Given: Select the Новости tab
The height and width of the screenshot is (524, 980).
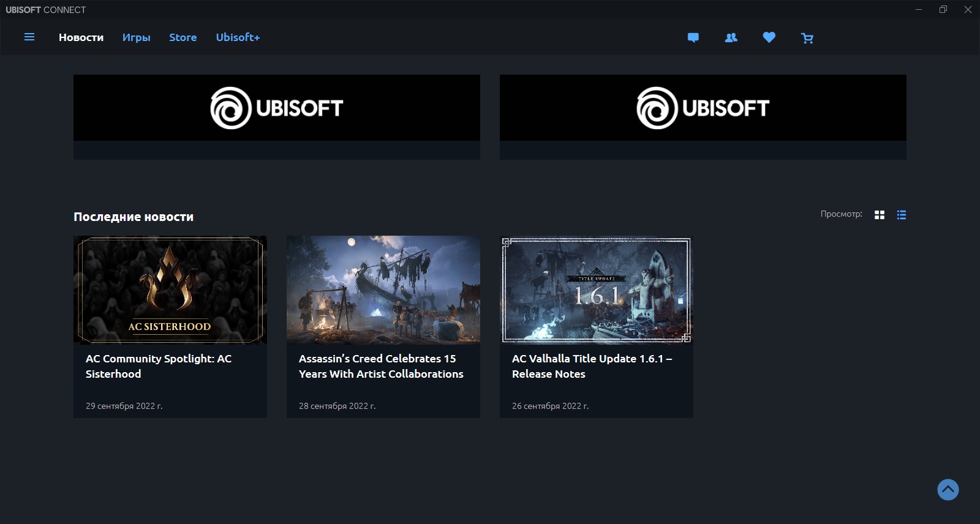Looking at the screenshot, I should tap(81, 37).
